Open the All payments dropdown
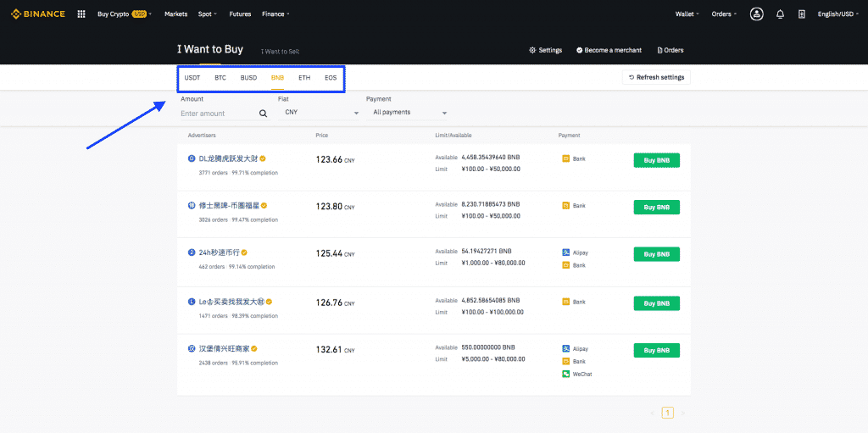The image size is (868, 433). [x=407, y=113]
